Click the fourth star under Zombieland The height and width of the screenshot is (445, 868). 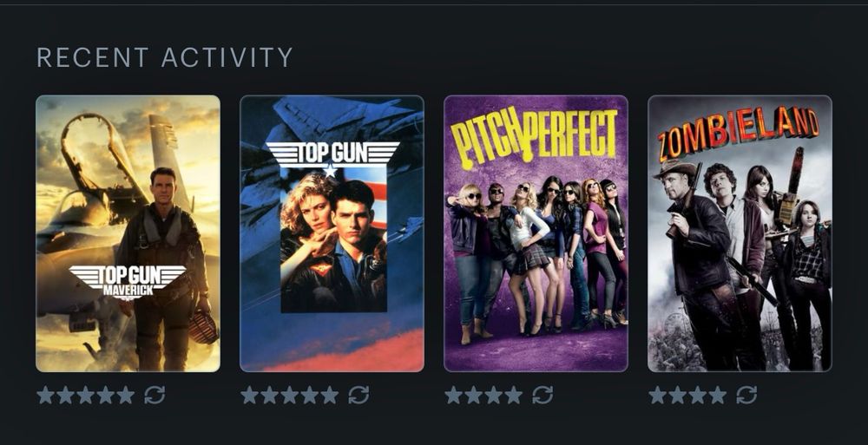(718, 396)
